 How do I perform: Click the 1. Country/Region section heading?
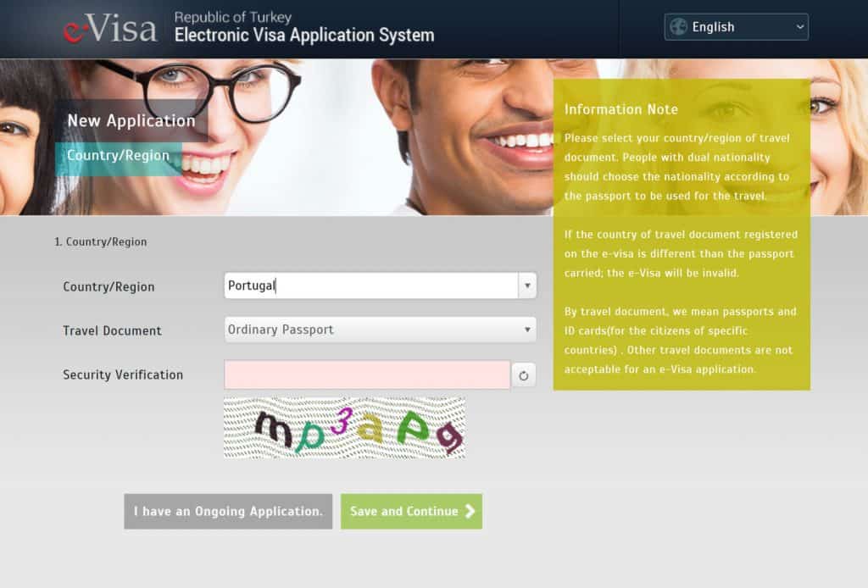[101, 242]
